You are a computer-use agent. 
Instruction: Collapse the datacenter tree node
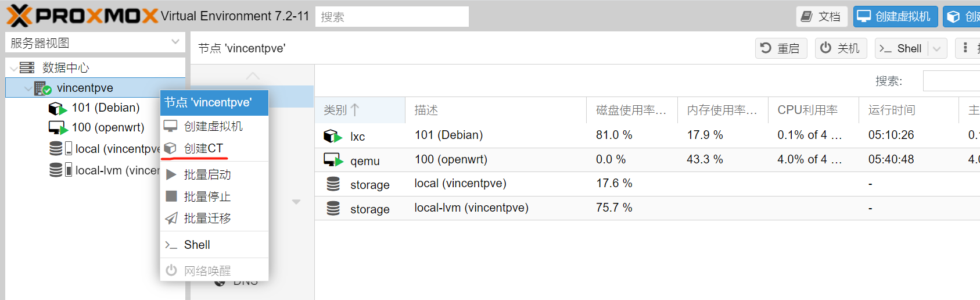point(13,69)
